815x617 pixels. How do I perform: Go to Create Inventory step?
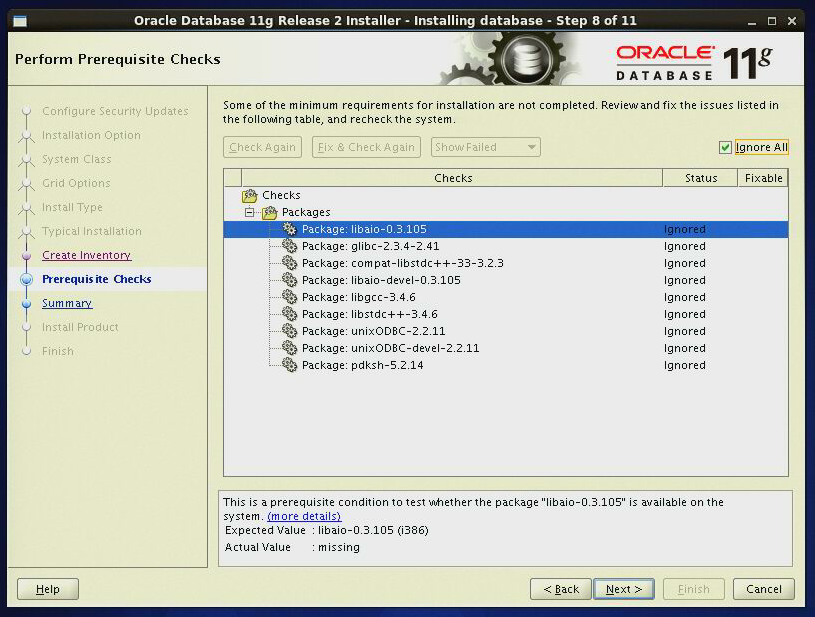86,255
